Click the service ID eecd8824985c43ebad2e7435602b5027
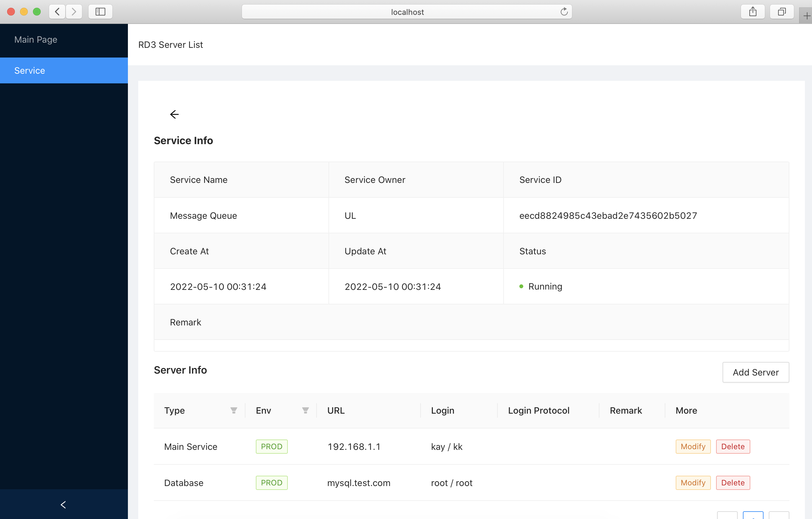 pos(608,216)
